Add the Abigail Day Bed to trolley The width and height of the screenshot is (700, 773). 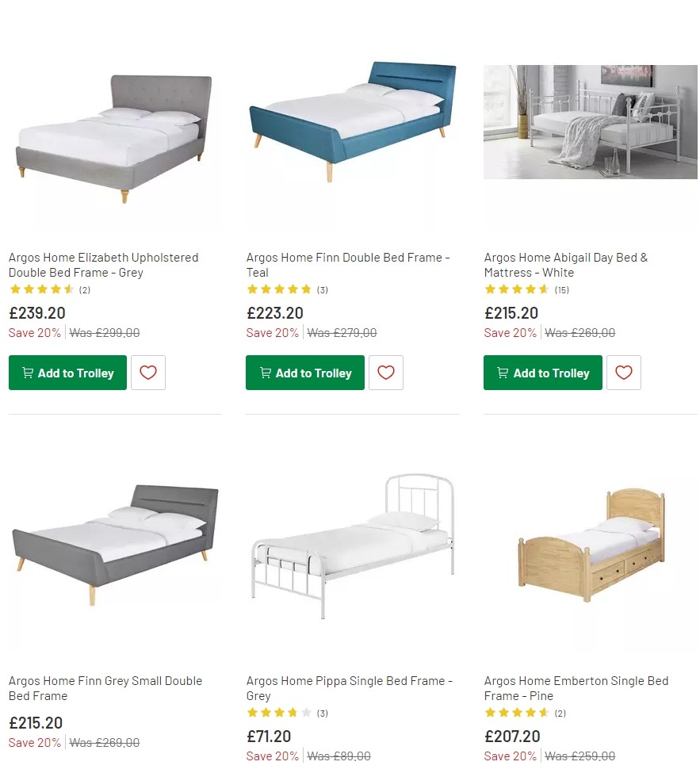[x=542, y=373]
